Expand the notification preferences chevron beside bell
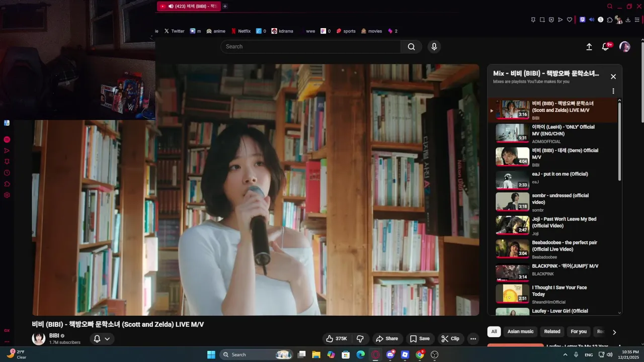The height and width of the screenshot is (362, 644). coord(107,339)
